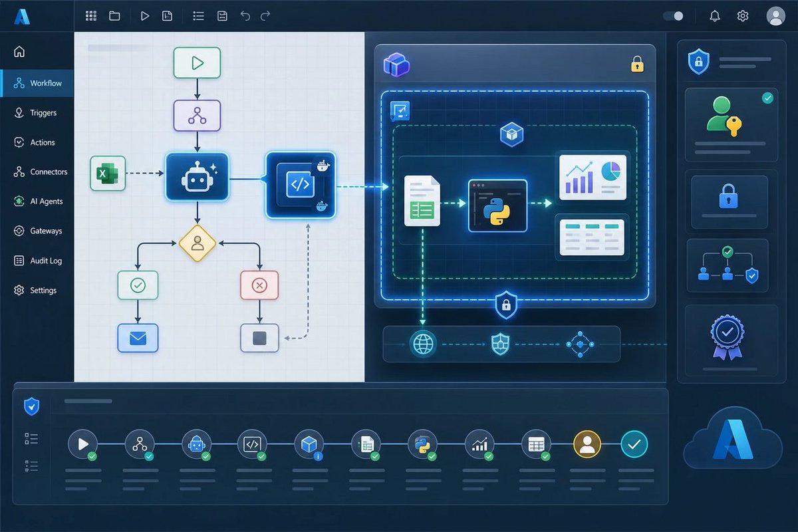
Task: Click the globe network icon
Action: 423,345
